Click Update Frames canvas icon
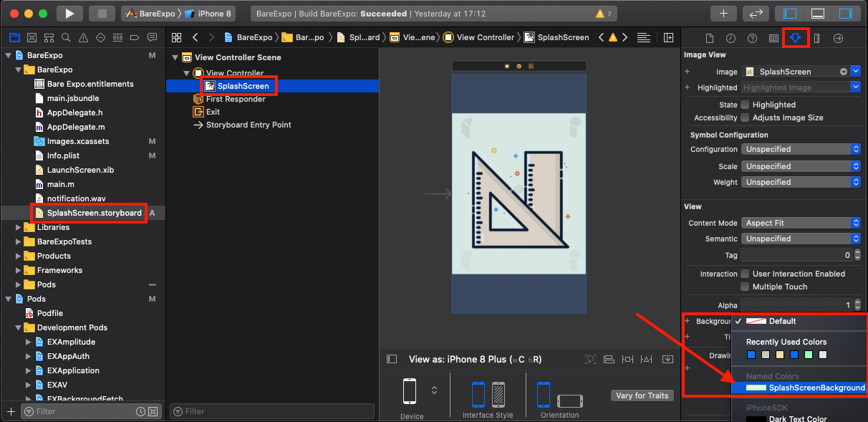 (590, 359)
